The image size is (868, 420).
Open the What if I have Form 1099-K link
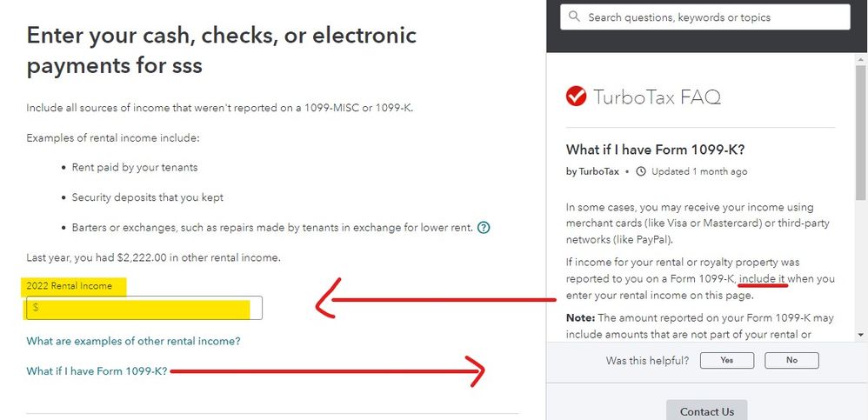pos(97,371)
